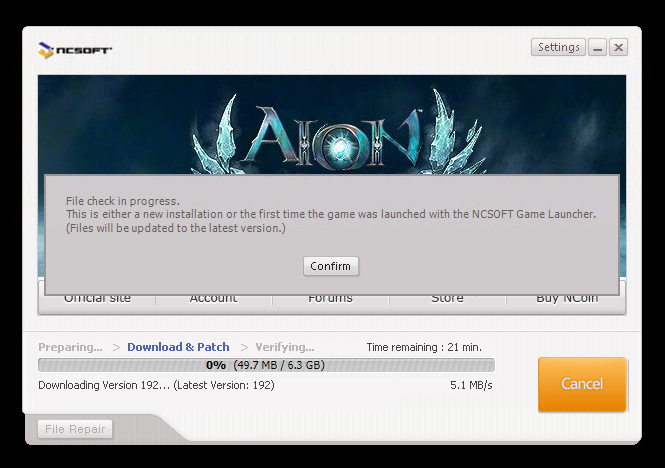Select the Forums tab
This screenshot has width=665, height=468.
pyautogui.click(x=330, y=299)
